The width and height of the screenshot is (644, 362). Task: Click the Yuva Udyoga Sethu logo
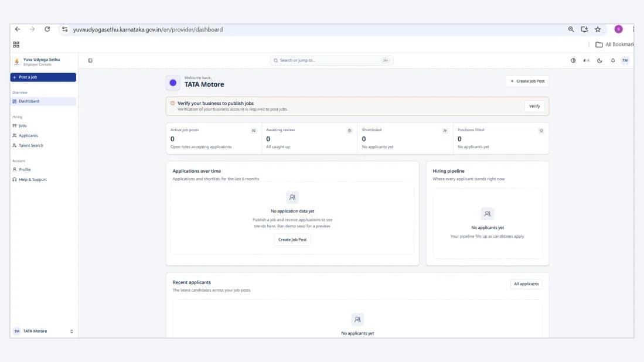(x=17, y=62)
